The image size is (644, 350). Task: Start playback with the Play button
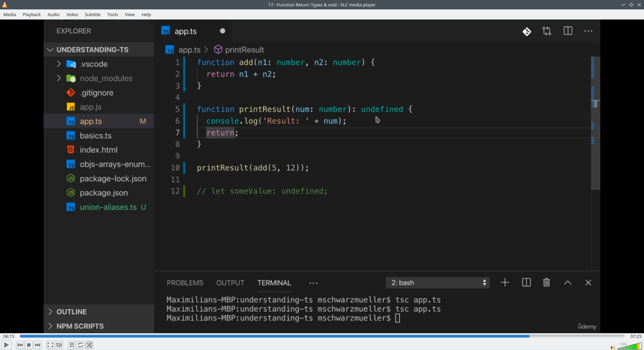6,345
